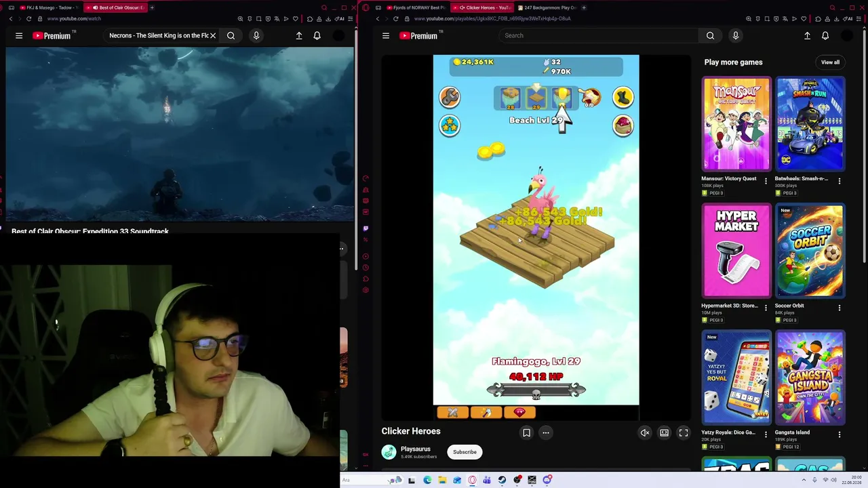Image resolution: width=868 pixels, height=488 pixels.
Task: Open notifications bell in right YouTube window
Action: point(825,35)
